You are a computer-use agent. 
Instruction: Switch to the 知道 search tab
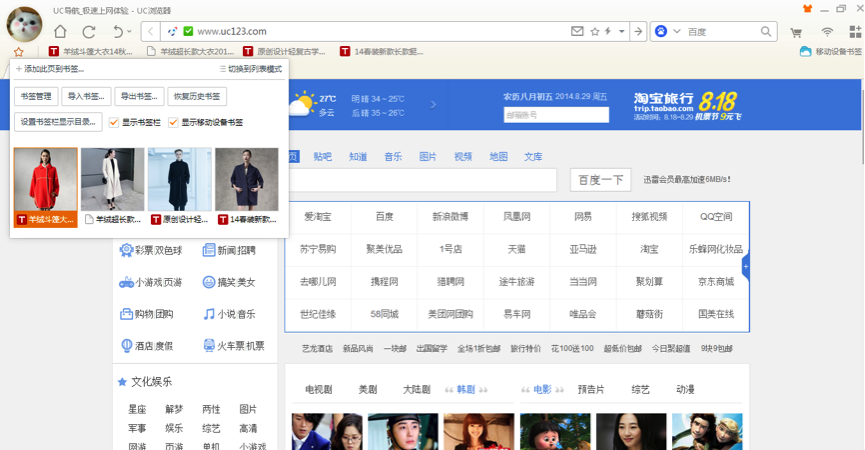pyautogui.click(x=358, y=157)
